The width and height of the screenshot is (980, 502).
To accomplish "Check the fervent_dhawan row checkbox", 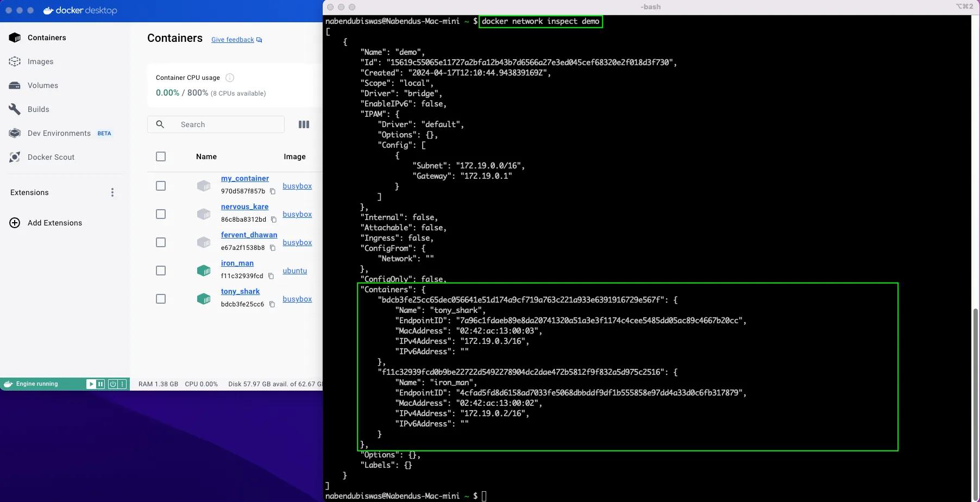I will tap(161, 242).
